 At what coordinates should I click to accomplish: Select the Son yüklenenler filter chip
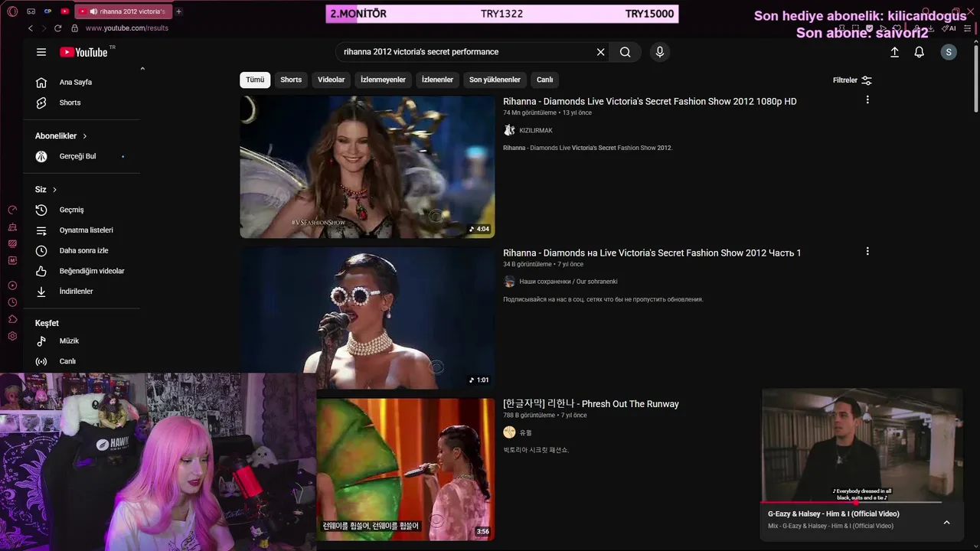click(495, 80)
